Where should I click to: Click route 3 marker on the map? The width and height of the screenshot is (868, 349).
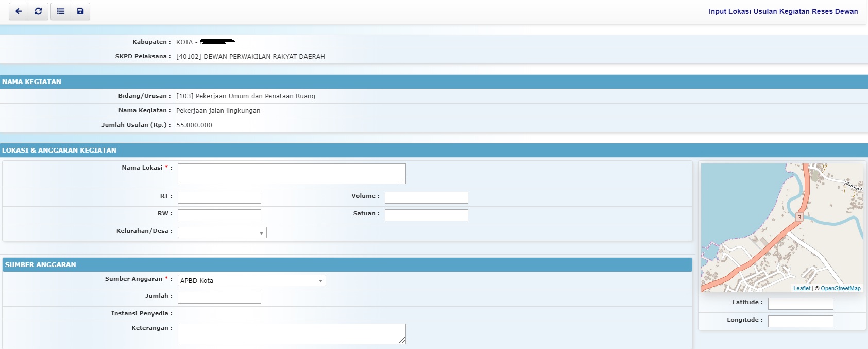tap(799, 217)
